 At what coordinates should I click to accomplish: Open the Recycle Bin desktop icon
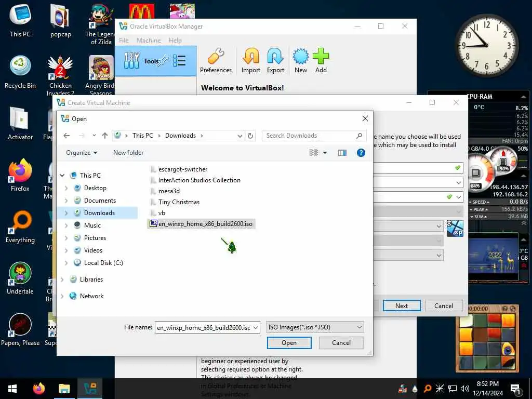coord(20,72)
